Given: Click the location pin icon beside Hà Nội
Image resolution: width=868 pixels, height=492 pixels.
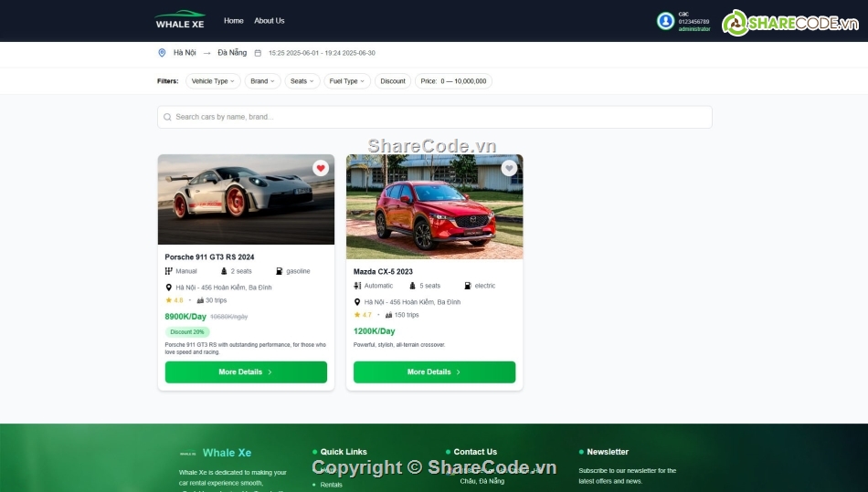Looking at the screenshot, I should (163, 53).
